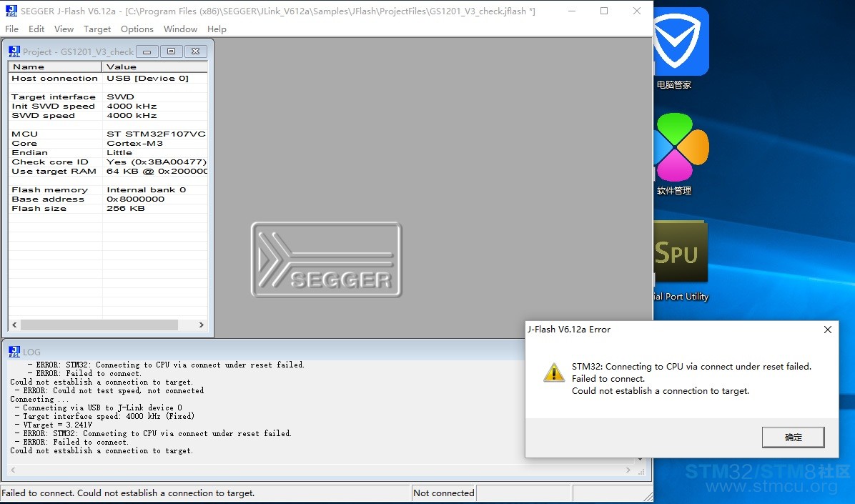Open the Window menu
Image resolution: width=855 pixels, height=504 pixels.
pyautogui.click(x=180, y=29)
